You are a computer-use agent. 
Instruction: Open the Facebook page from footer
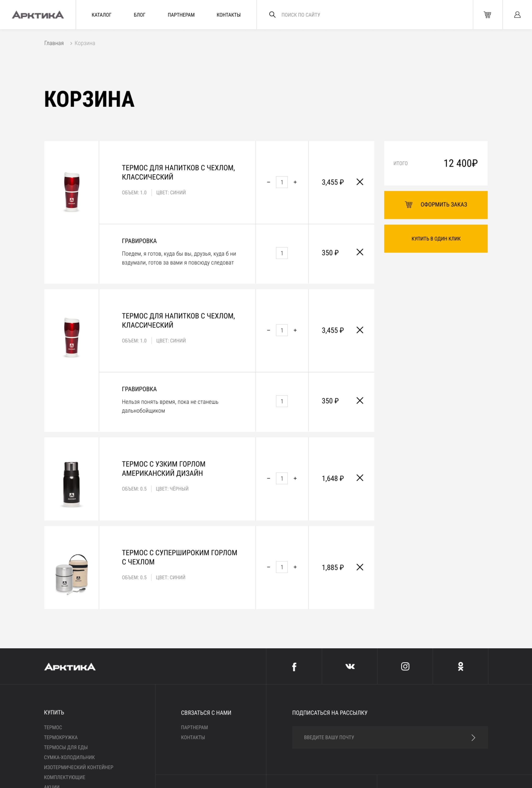point(294,667)
